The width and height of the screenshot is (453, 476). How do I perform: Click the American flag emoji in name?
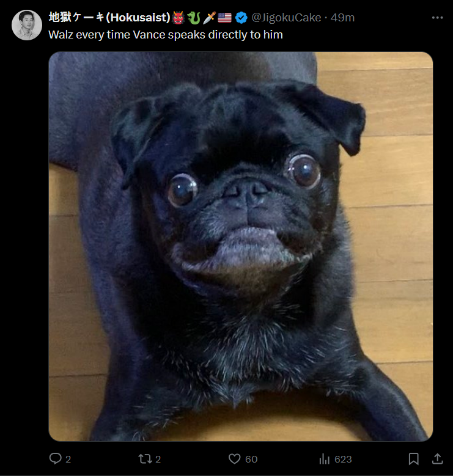225,18
